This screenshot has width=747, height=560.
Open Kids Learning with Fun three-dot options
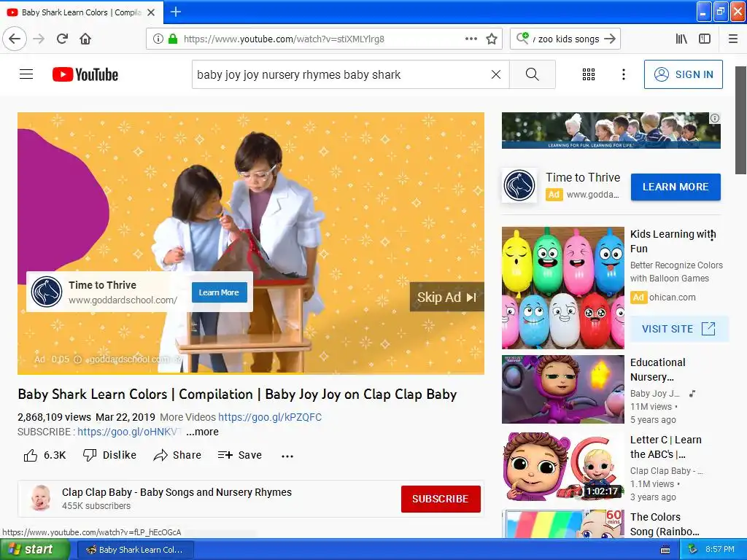click(x=712, y=237)
